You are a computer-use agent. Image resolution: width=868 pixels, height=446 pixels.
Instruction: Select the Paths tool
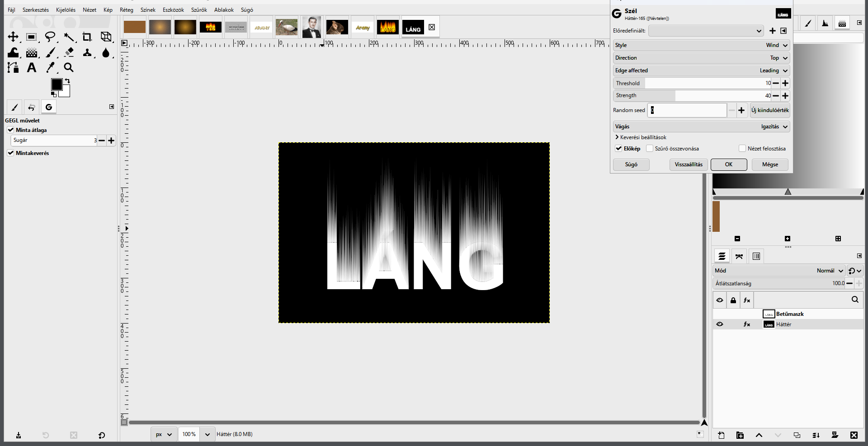click(13, 68)
